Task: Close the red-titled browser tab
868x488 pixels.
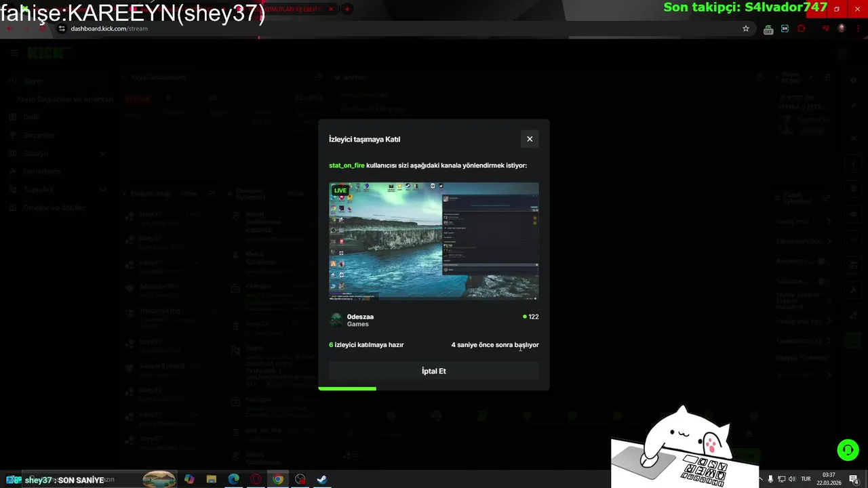Action: point(331,9)
